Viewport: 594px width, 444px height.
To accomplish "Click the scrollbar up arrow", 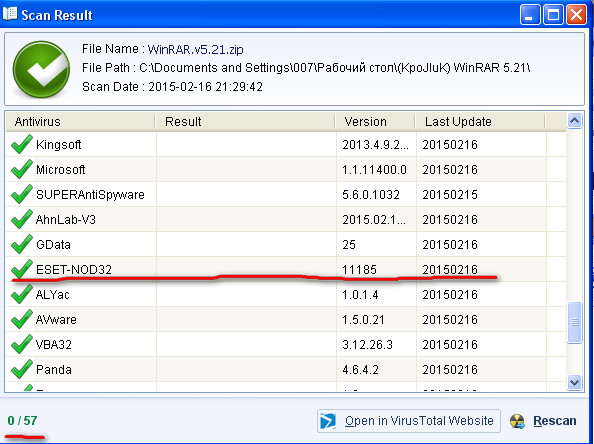I will [x=574, y=121].
